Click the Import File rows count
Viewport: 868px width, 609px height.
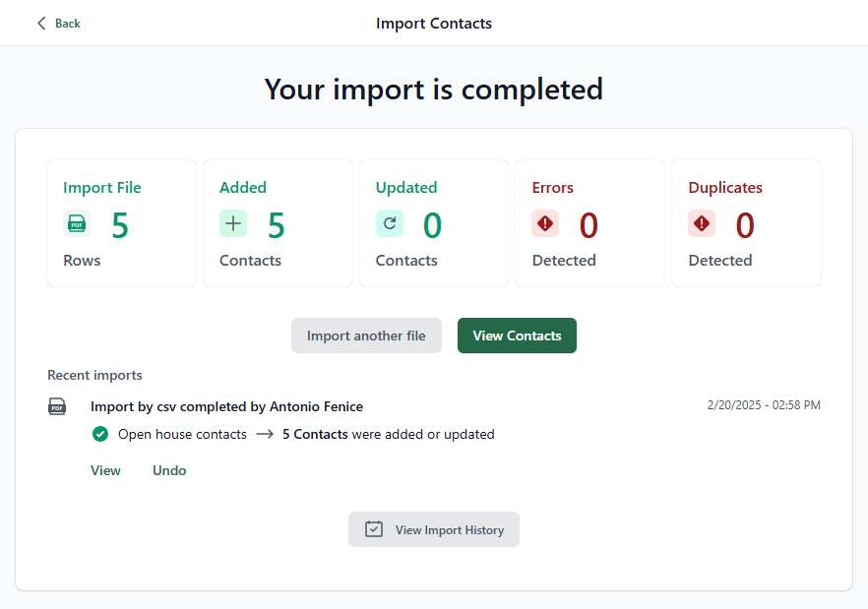pos(120,225)
